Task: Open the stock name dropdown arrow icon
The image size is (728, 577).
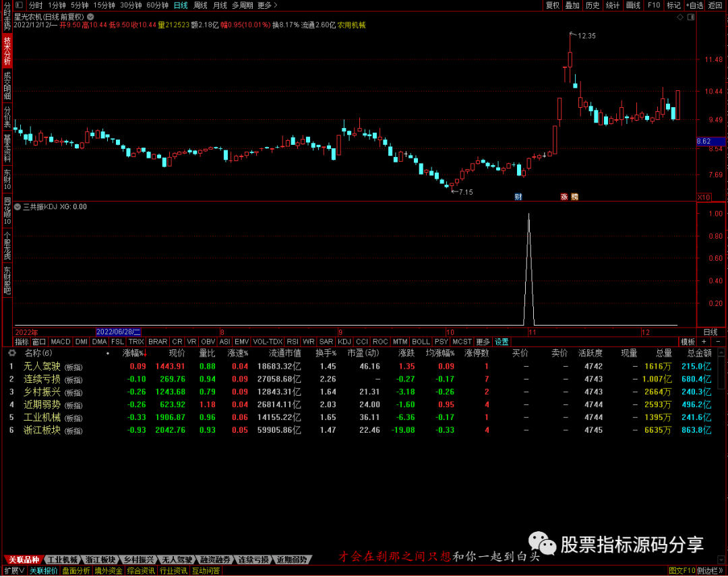Action: pyautogui.click(x=90, y=17)
